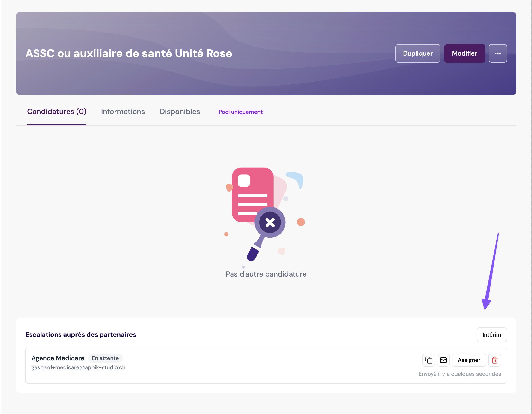Switch to the Informations tab
Viewport: 532px width, 414px height.
tap(123, 112)
